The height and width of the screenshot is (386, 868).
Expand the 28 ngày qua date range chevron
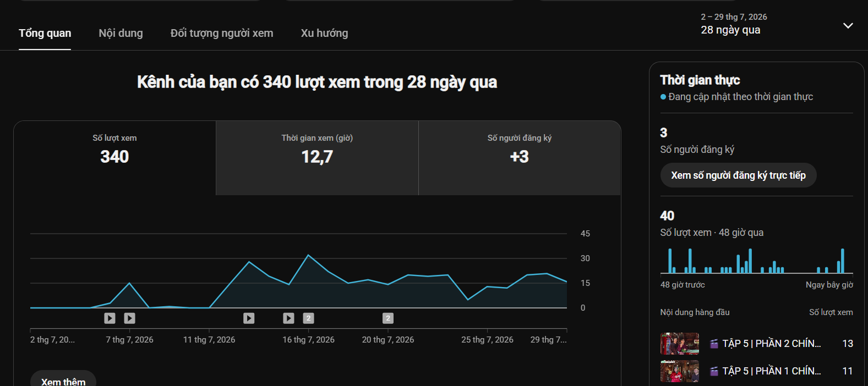point(848,25)
